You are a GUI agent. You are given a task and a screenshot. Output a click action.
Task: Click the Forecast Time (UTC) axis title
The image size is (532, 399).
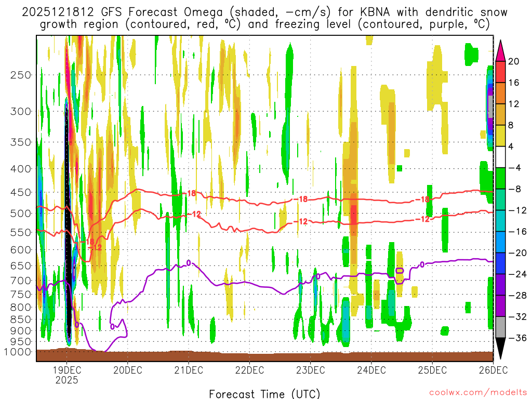(264, 394)
